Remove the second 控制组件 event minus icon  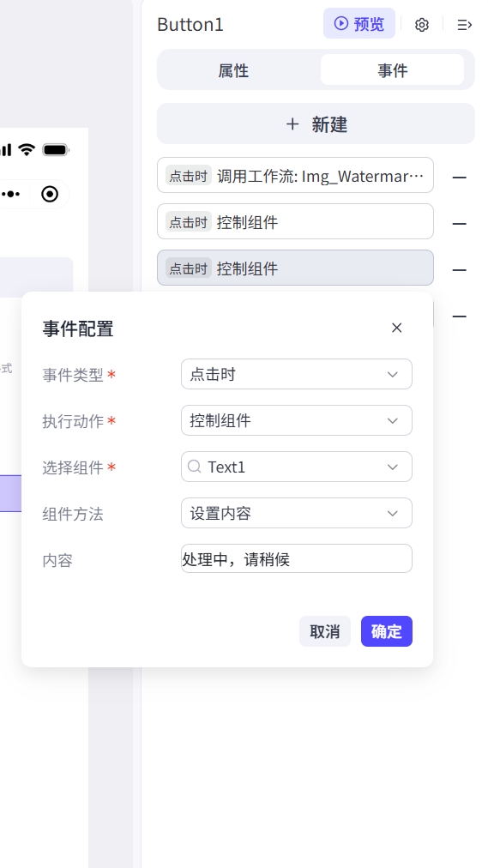click(459, 224)
